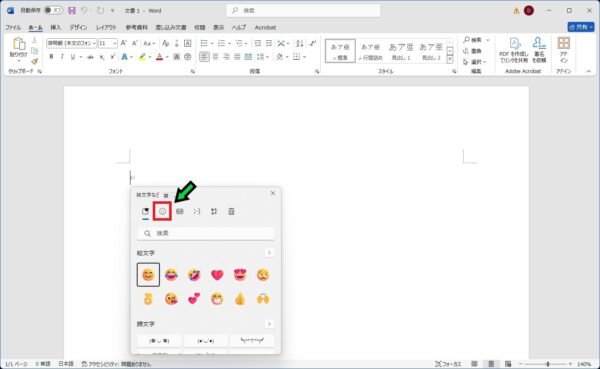Click the Sort A-Z icon

pyautogui.click(x=300, y=43)
